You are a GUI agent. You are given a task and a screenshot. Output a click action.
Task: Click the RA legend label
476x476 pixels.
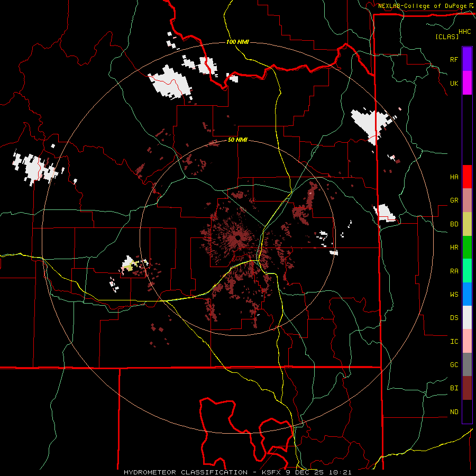(454, 271)
